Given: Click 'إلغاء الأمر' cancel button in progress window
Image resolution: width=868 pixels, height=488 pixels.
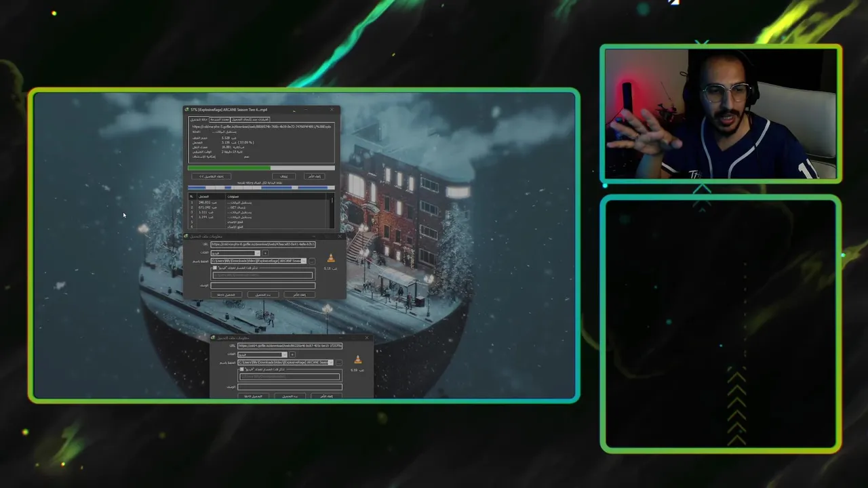Looking at the screenshot, I should coord(314,176).
